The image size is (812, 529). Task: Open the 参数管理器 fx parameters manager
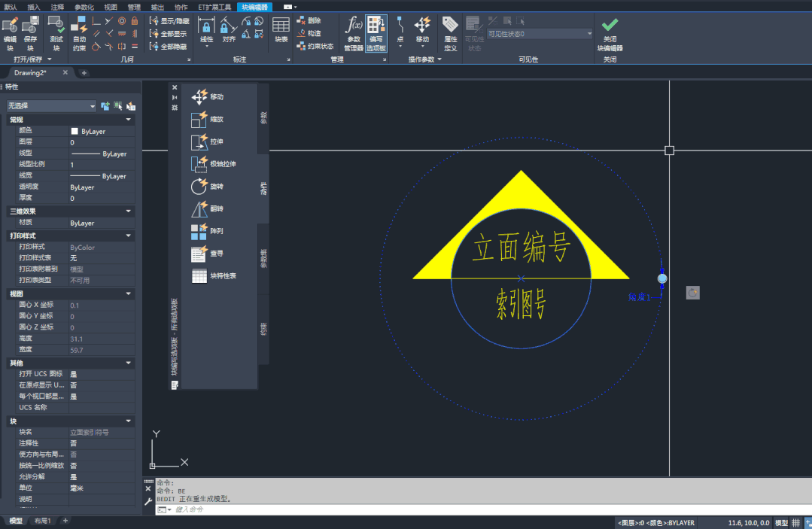354,33
